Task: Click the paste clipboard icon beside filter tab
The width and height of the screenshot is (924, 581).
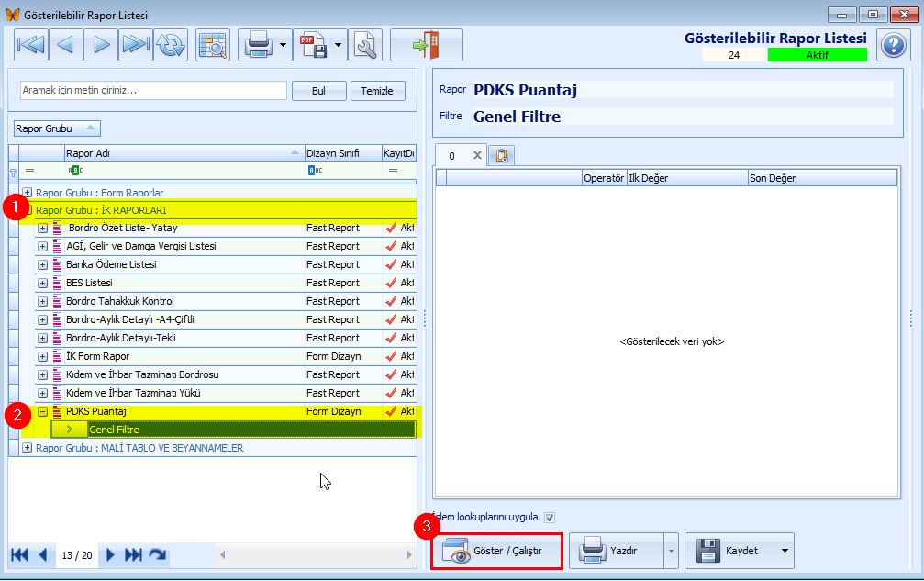Action: [502, 155]
